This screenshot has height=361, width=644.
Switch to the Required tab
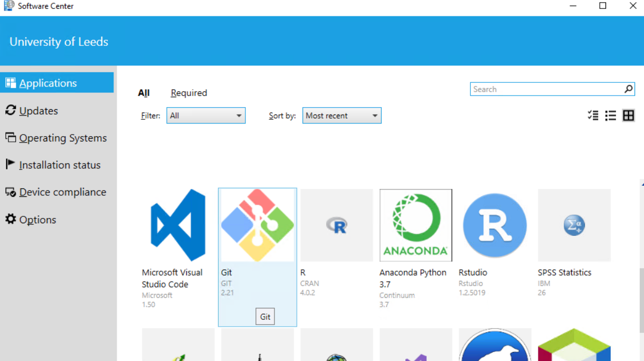[189, 93]
